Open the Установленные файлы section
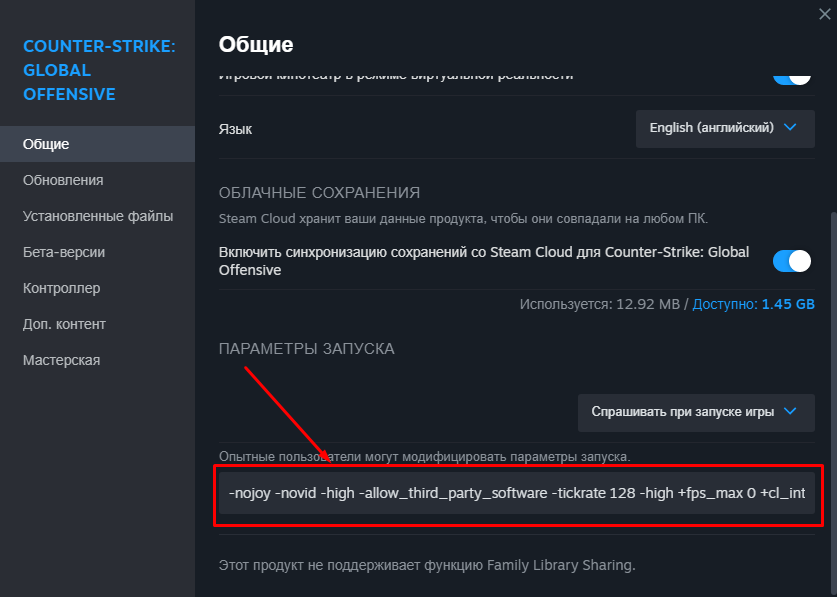The height and width of the screenshot is (597, 837). [x=98, y=216]
